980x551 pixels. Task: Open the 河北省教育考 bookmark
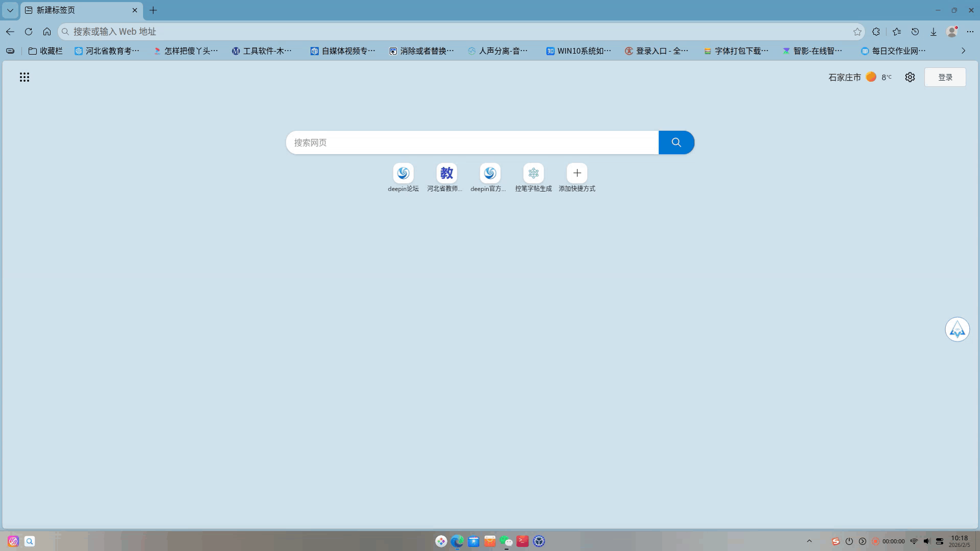[107, 51]
